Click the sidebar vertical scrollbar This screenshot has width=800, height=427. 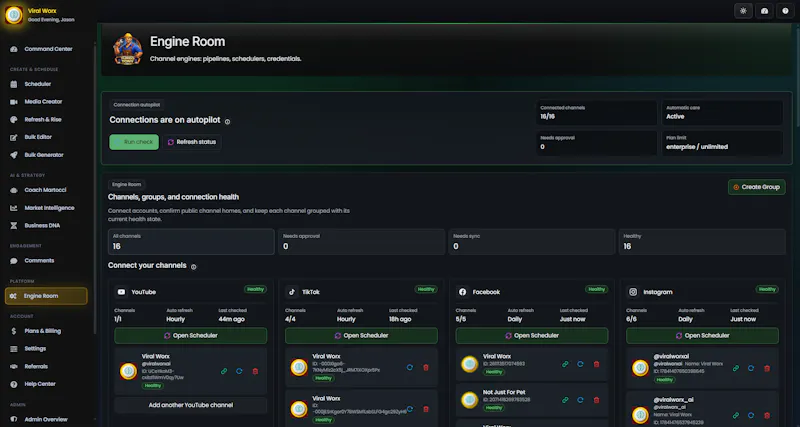click(x=95, y=188)
